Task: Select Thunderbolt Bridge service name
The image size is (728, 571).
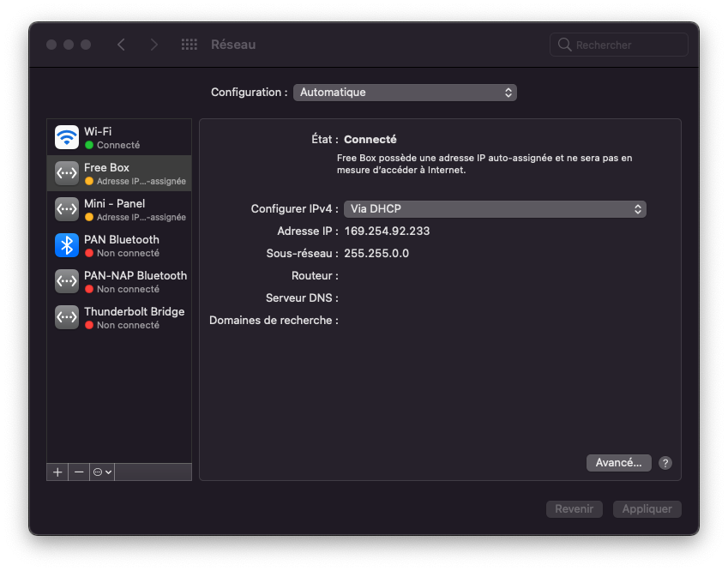Action: pos(134,311)
